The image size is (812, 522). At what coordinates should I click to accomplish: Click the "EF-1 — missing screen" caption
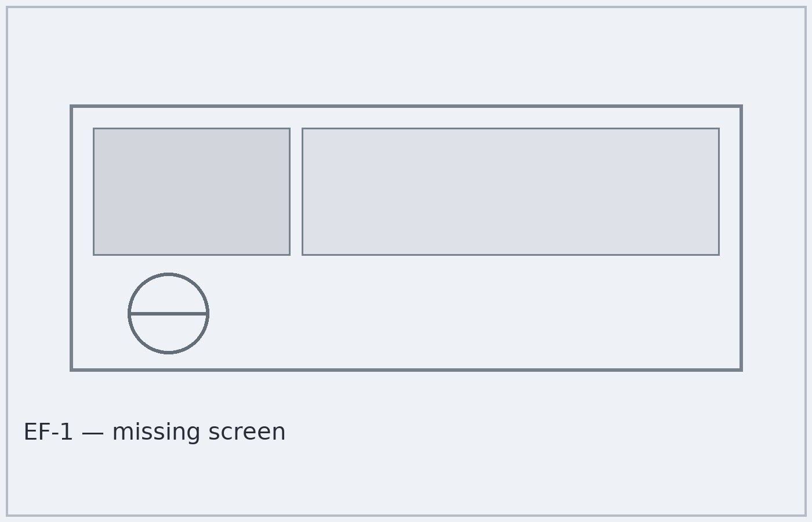pos(154,432)
